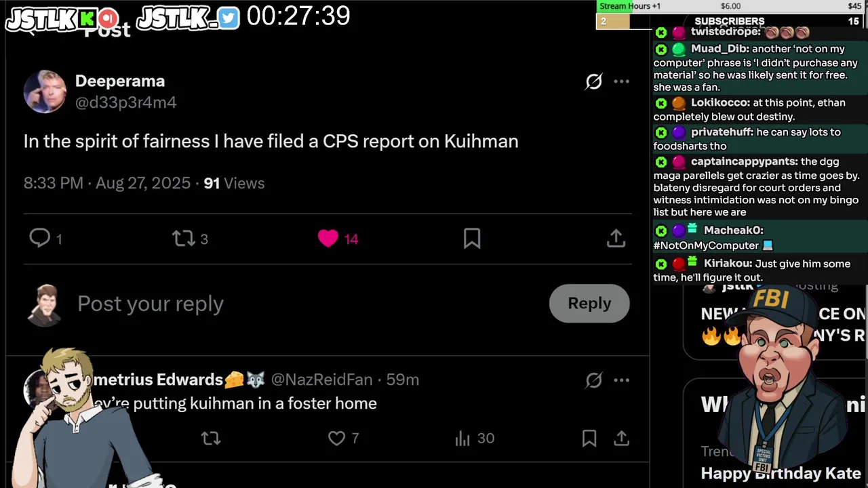Screen dimensions: 868x488
Task: Toggle the bookmark icon on Deeperama's post
Action: pos(472,238)
